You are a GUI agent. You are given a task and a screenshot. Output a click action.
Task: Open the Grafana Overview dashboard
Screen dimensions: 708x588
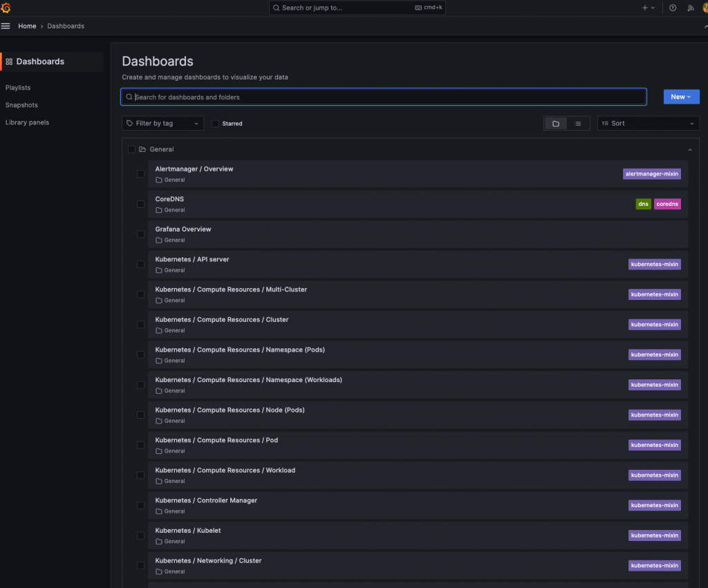[x=183, y=229]
